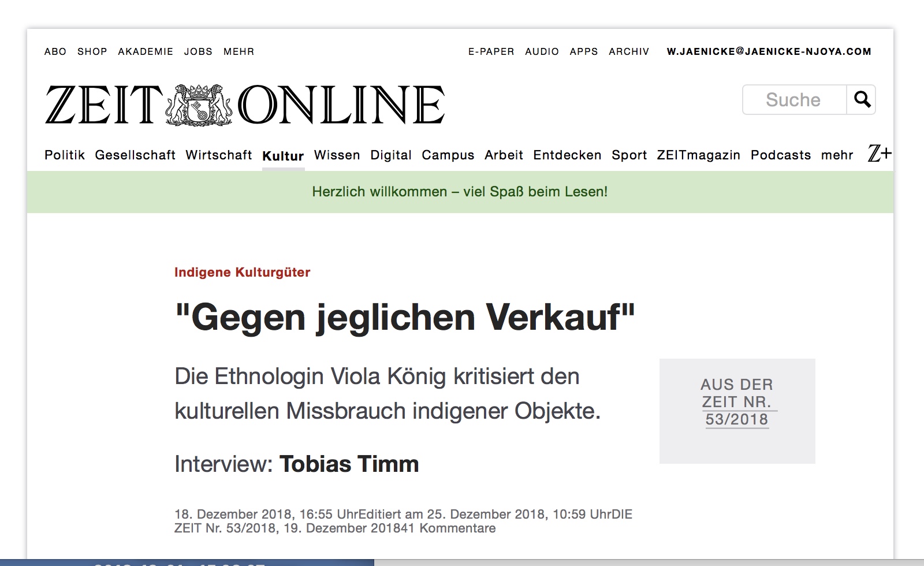Open the ABO link

[x=55, y=51]
